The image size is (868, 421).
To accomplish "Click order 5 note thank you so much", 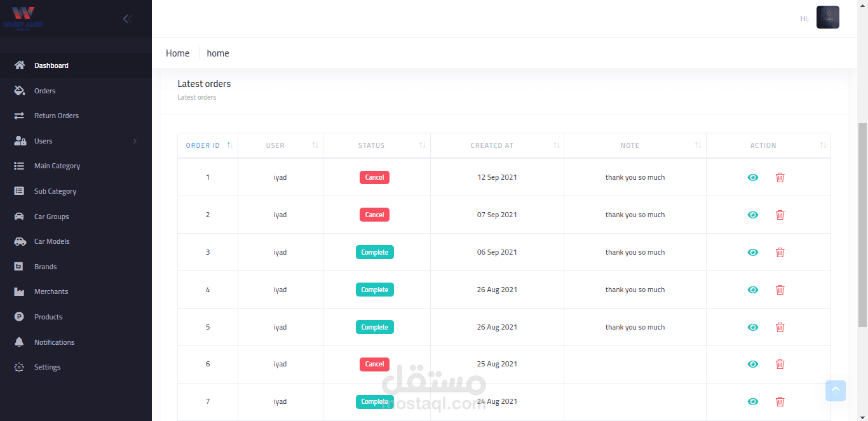I will point(635,327).
